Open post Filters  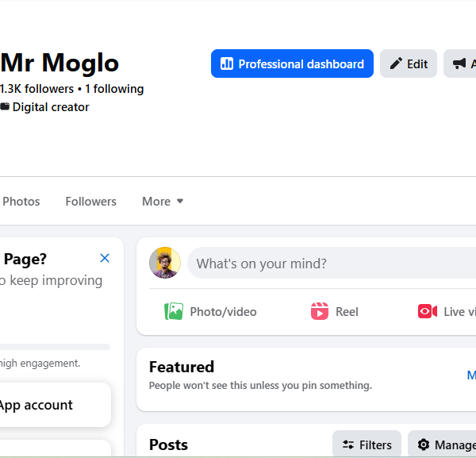point(367,445)
